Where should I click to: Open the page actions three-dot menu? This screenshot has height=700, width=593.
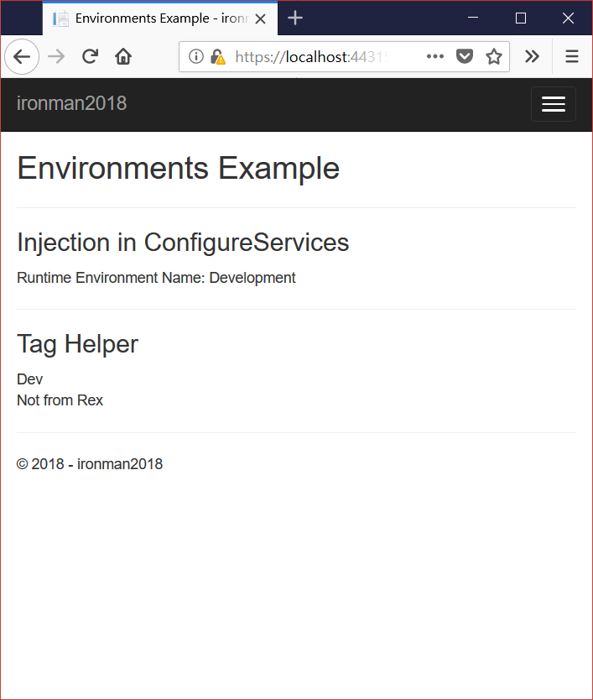tap(434, 57)
